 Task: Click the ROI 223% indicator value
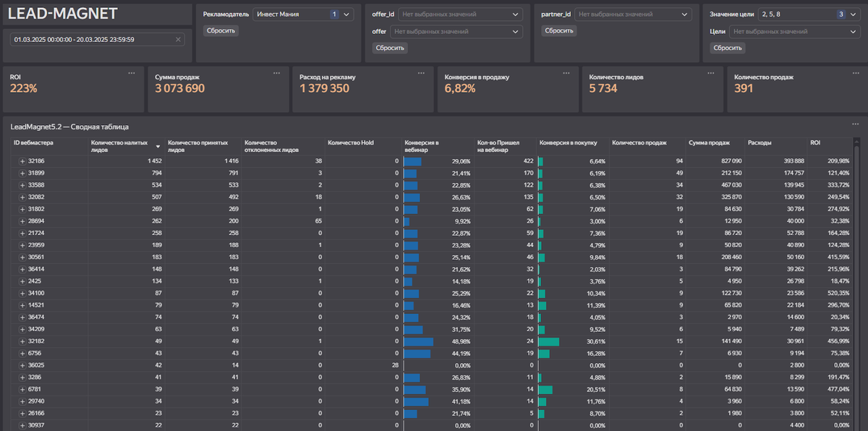23,88
